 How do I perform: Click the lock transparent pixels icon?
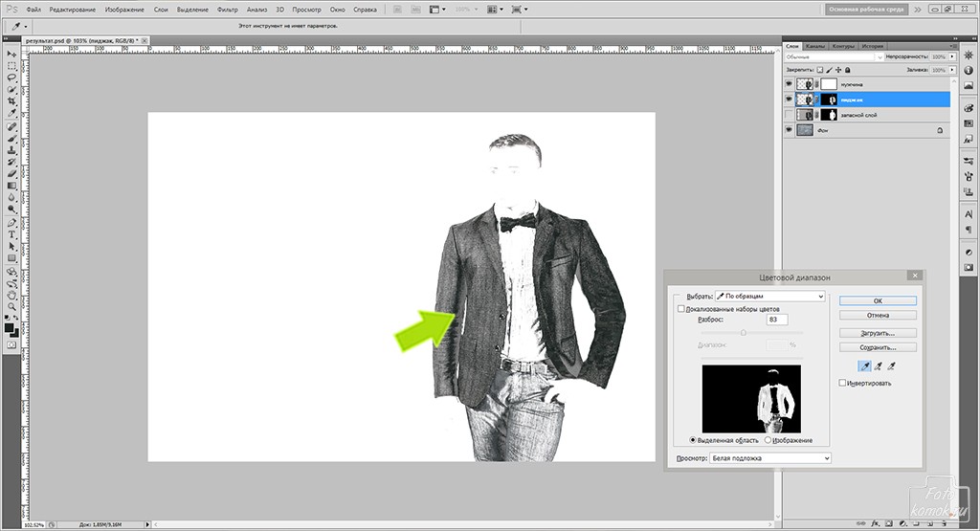[818, 71]
